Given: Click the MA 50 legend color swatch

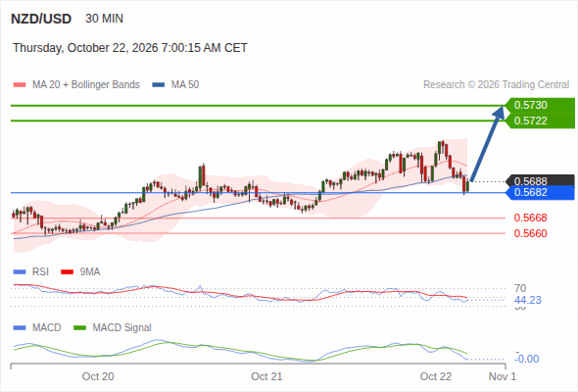Looking at the screenshot, I should tap(159, 85).
